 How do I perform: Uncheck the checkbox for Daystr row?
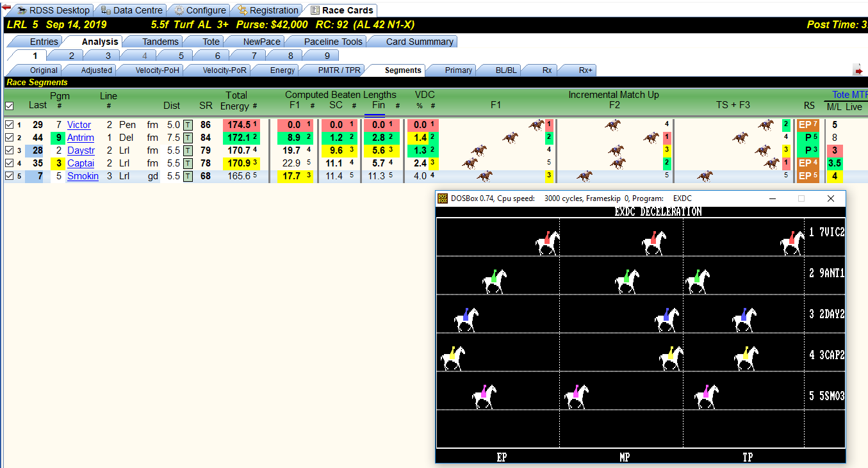click(9, 150)
